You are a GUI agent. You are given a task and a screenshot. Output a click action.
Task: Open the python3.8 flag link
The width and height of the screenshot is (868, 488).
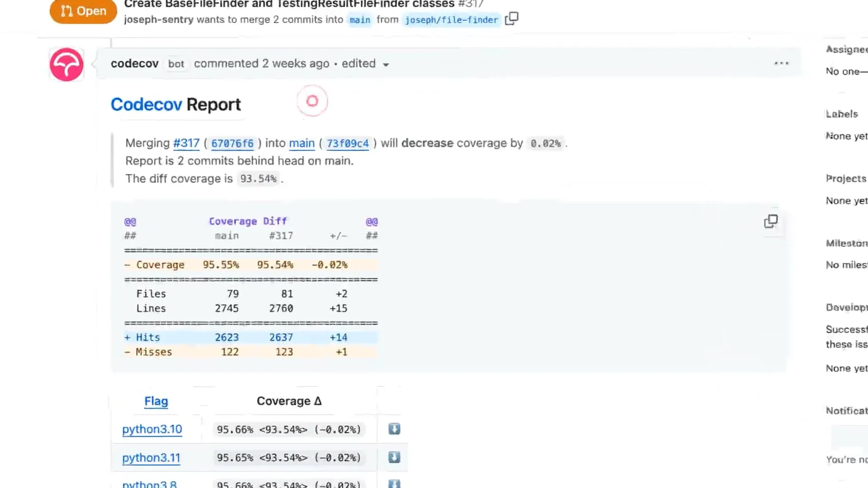[149, 483]
